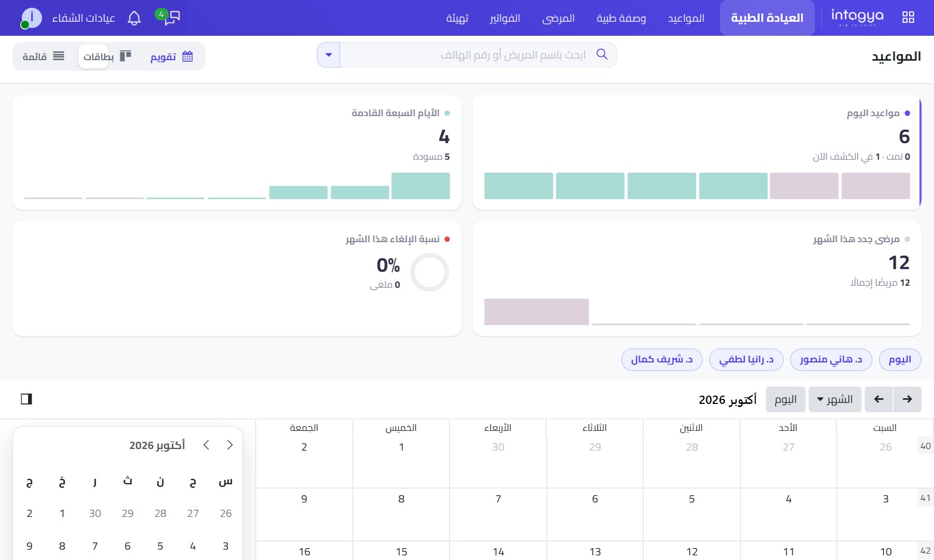
Task: Click the اليوم button beside month title
Action: pos(785,399)
